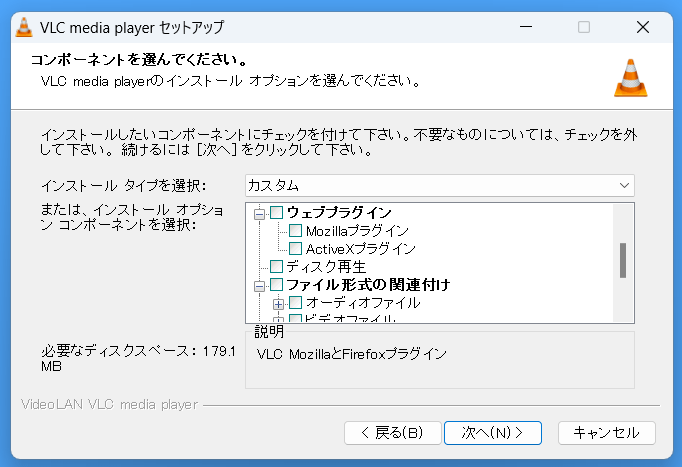
Task: Click the VLC cone icon in title bar
Action: (x=24, y=27)
